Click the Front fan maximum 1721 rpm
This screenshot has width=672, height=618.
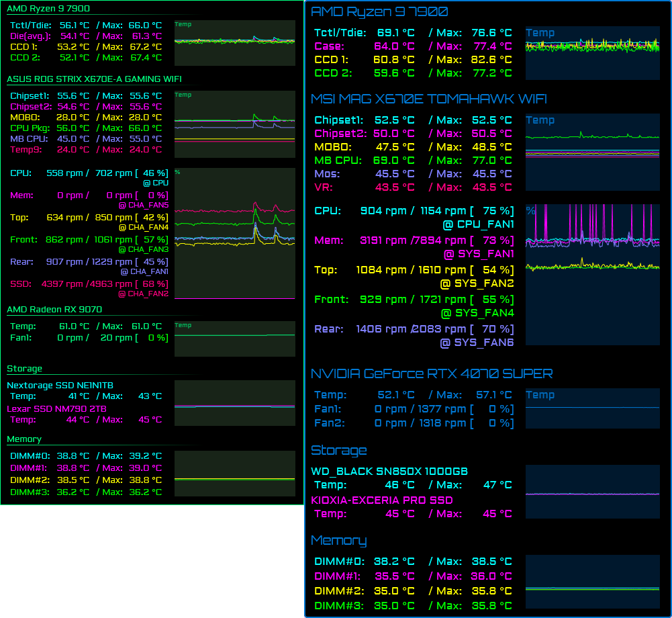click(x=442, y=300)
